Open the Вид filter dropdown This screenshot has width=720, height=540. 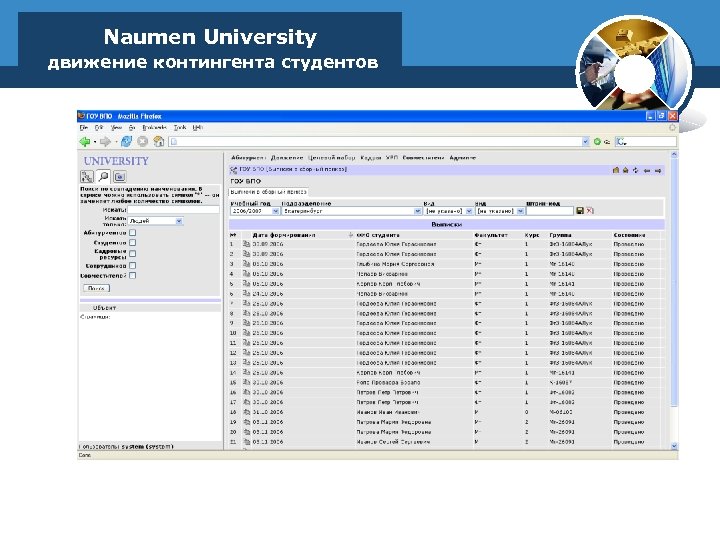(449, 211)
